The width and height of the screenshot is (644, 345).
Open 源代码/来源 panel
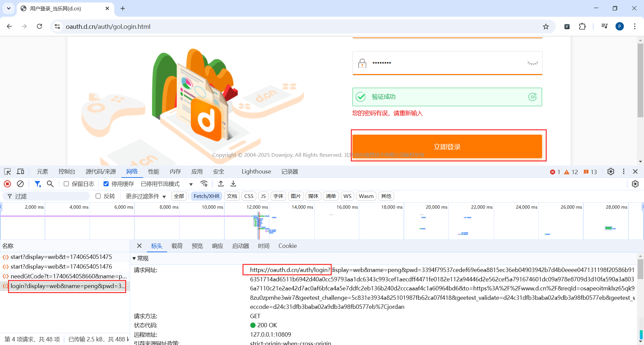point(101,171)
